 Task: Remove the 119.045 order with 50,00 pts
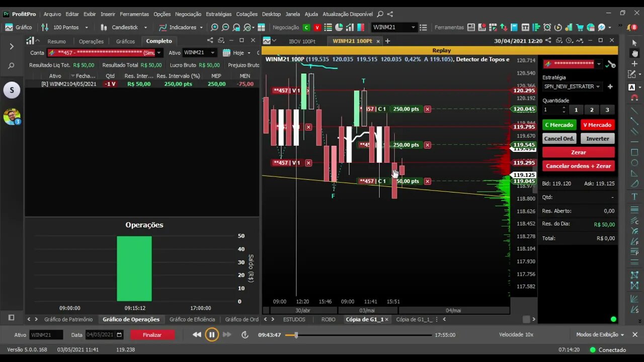click(x=427, y=181)
